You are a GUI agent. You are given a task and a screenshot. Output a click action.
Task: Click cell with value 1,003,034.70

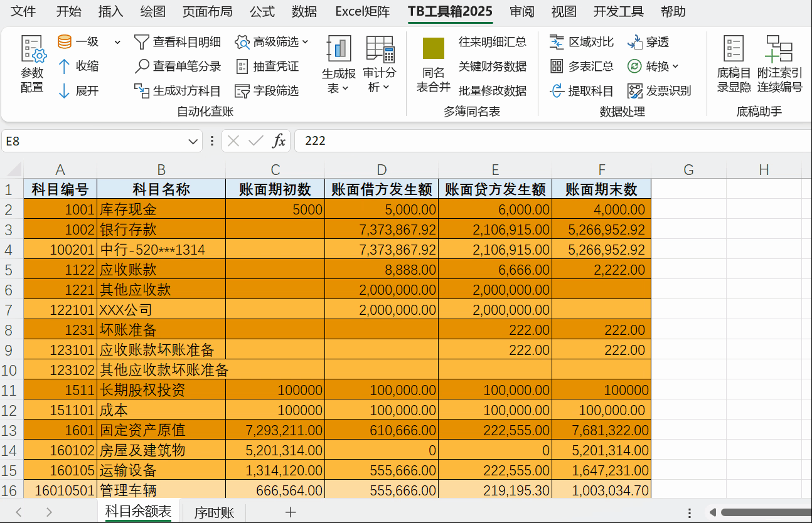(x=601, y=490)
